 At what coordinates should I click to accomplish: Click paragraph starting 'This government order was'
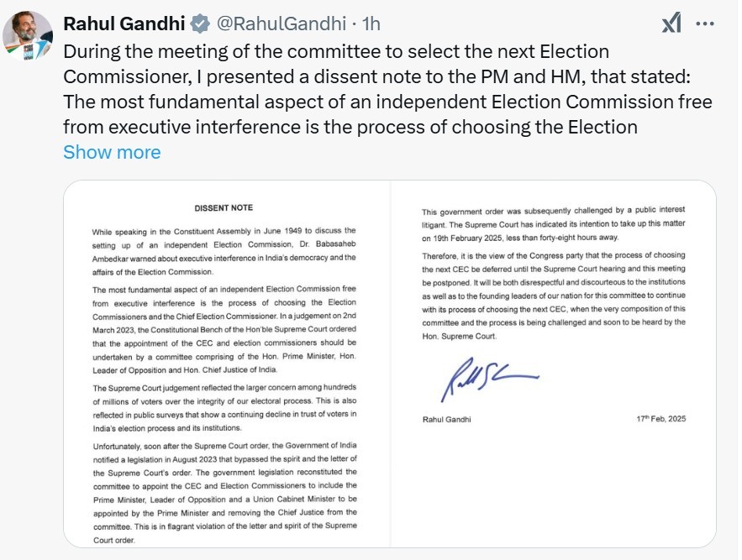[x=554, y=223]
